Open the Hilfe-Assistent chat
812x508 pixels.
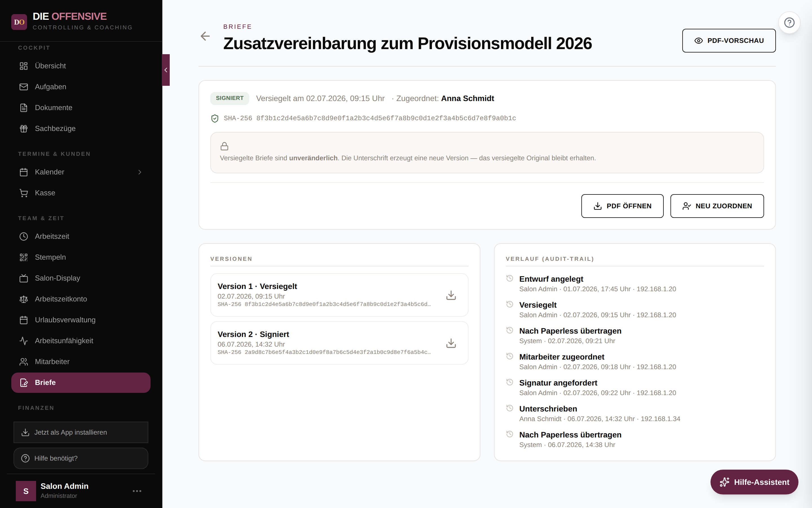pyautogui.click(x=754, y=482)
